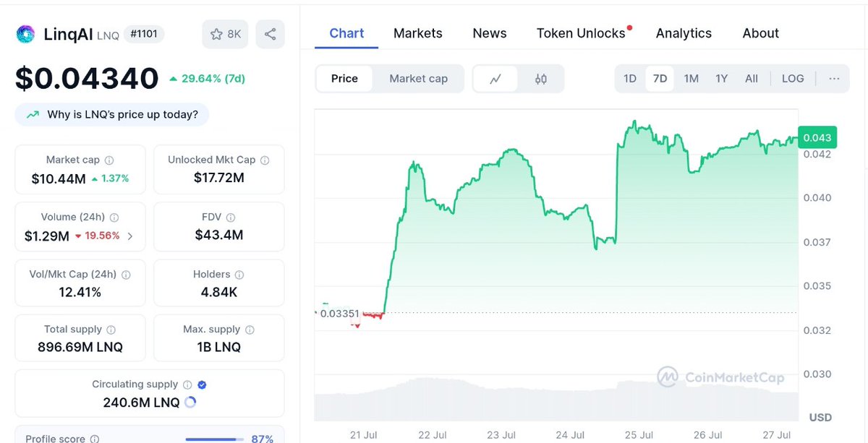Open the About tab
Viewport: 868px width, 443px height.
click(x=761, y=33)
